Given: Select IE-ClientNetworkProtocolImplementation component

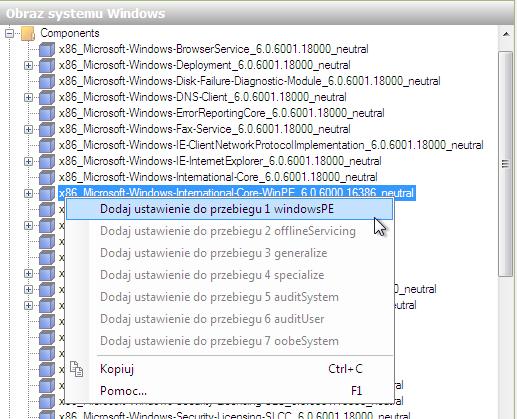Looking at the screenshot, I should tap(271, 145).
